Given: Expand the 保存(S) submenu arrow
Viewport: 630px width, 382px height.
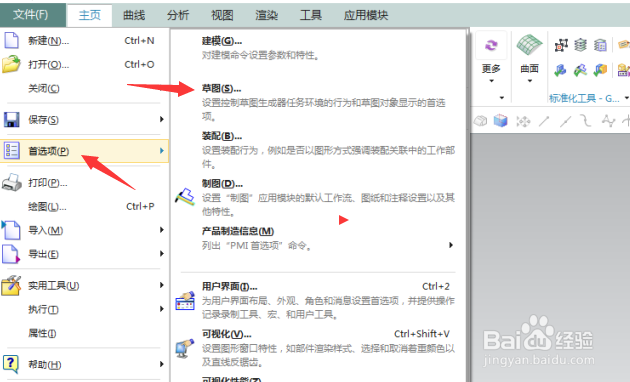Looking at the screenshot, I should coord(162,119).
